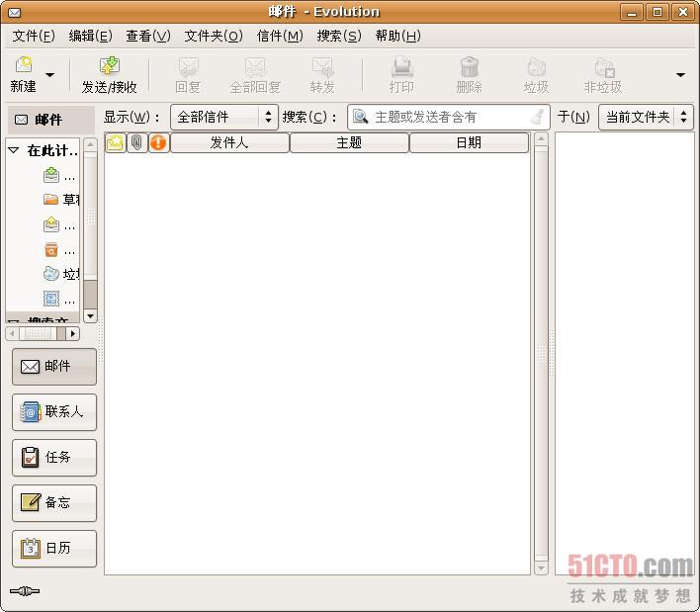Click the search field 主题或发送者含有

click(x=451, y=117)
